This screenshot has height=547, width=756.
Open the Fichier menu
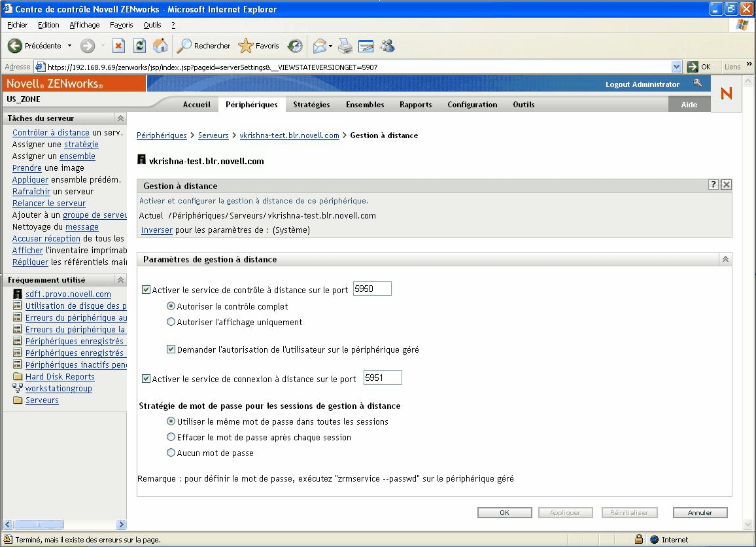17,25
